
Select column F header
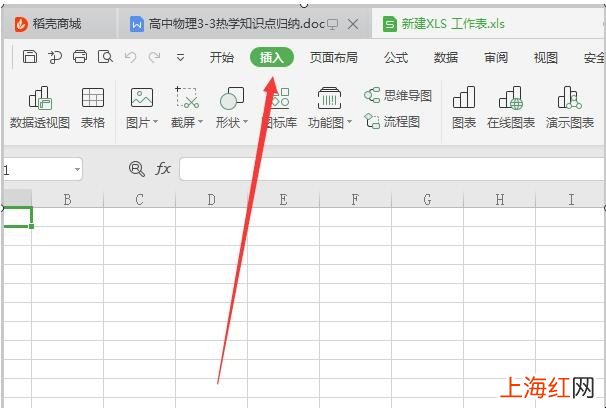tap(355, 199)
